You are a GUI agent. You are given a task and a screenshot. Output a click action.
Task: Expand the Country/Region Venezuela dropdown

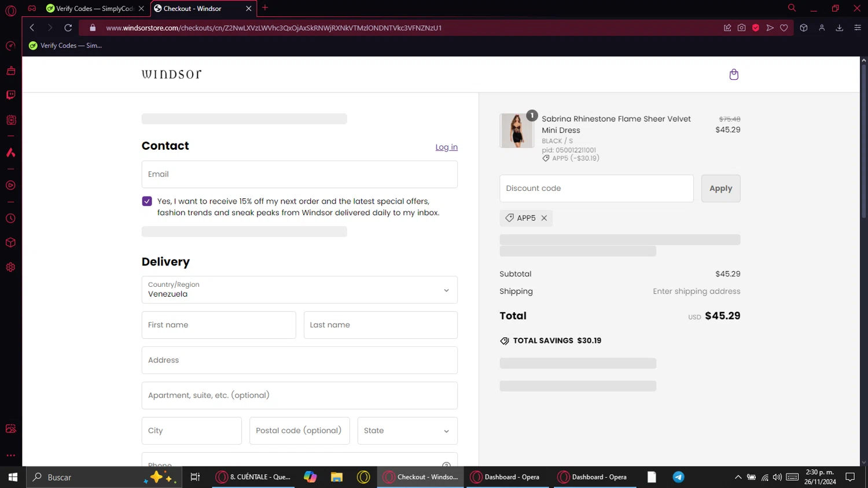tap(299, 290)
